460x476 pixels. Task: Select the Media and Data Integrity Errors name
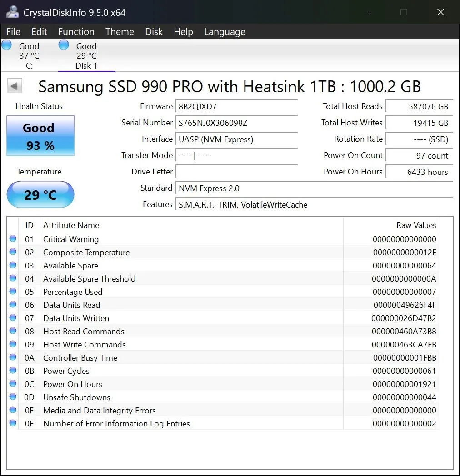coord(100,411)
